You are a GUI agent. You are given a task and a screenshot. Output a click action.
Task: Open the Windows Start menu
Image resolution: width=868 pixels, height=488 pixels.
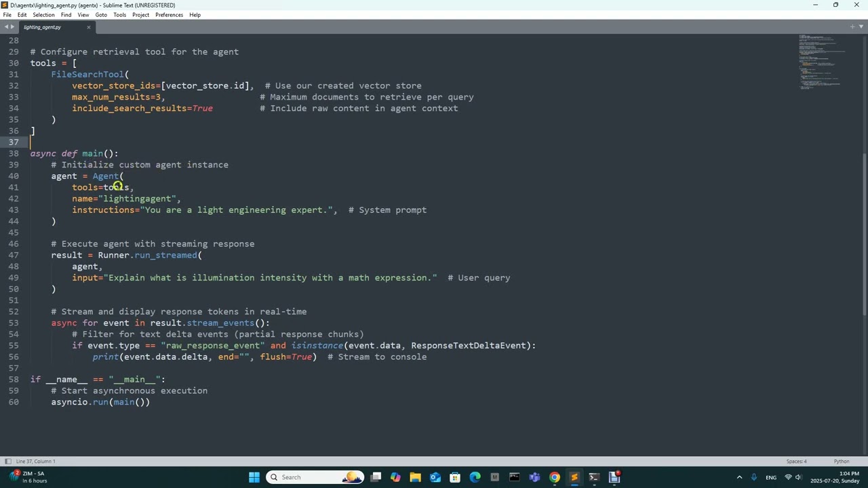tap(254, 477)
